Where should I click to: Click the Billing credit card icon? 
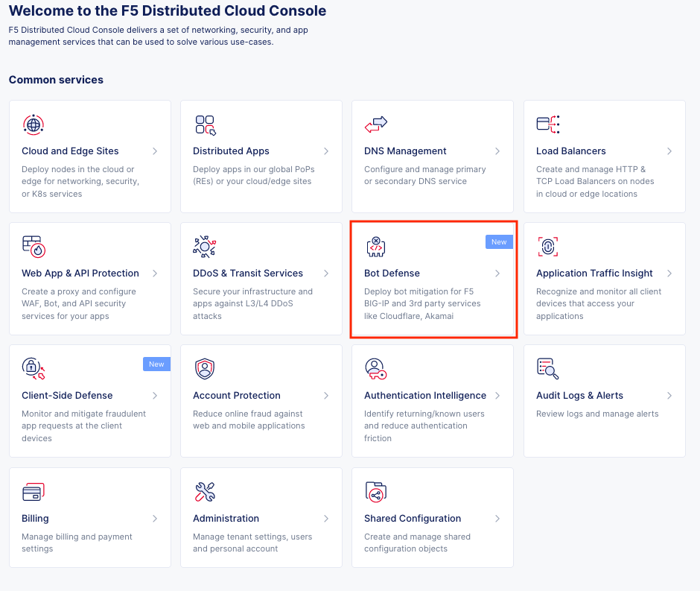pyautogui.click(x=34, y=492)
